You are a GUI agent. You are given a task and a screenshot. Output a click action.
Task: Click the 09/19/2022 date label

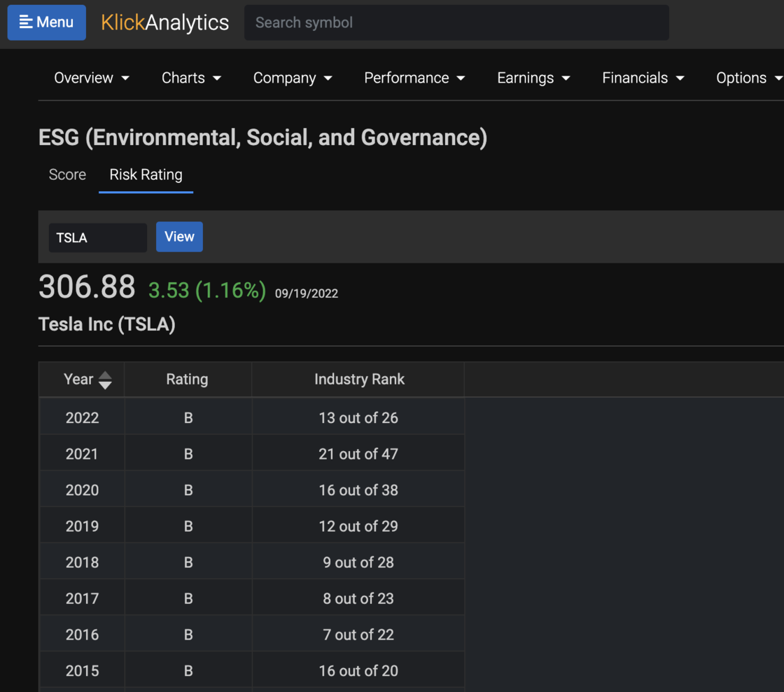point(307,293)
